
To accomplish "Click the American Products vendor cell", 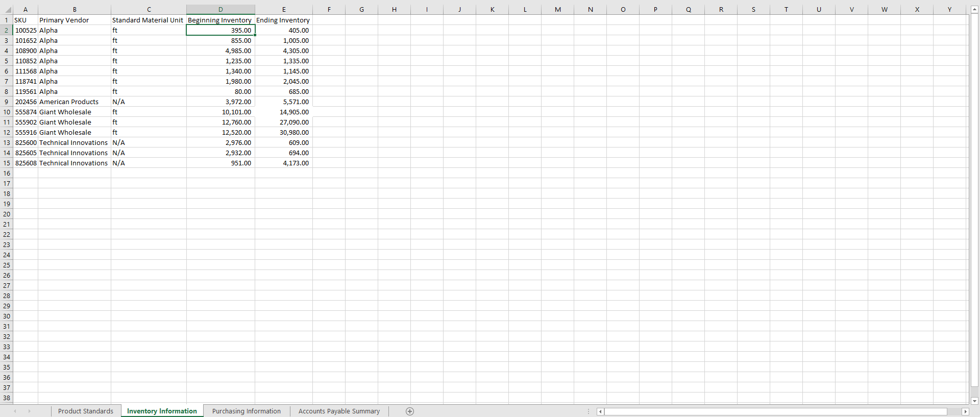I will (75, 102).
